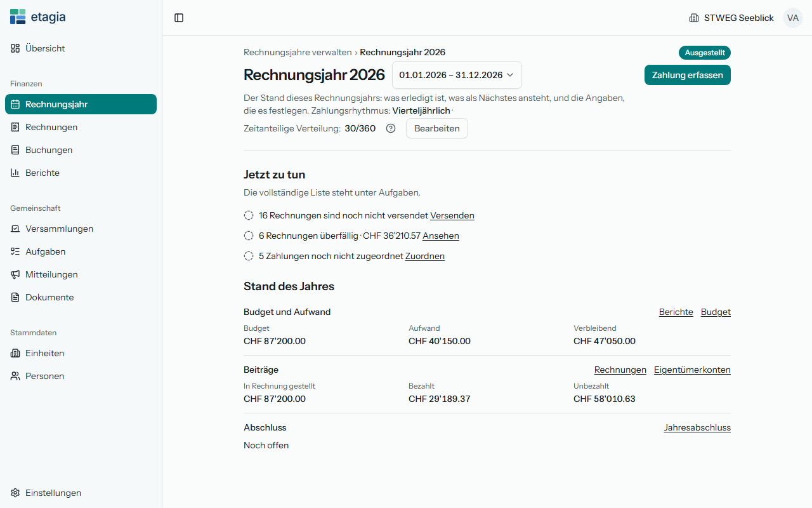Click the Verbleibend value CHF 47'050.00
This screenshot has height=508, width=812.
tap(605, 341)
